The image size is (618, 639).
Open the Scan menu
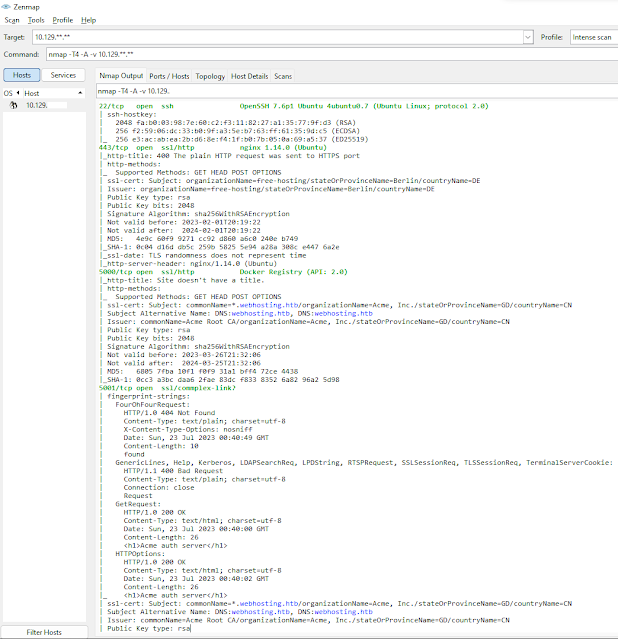(12, 20)
